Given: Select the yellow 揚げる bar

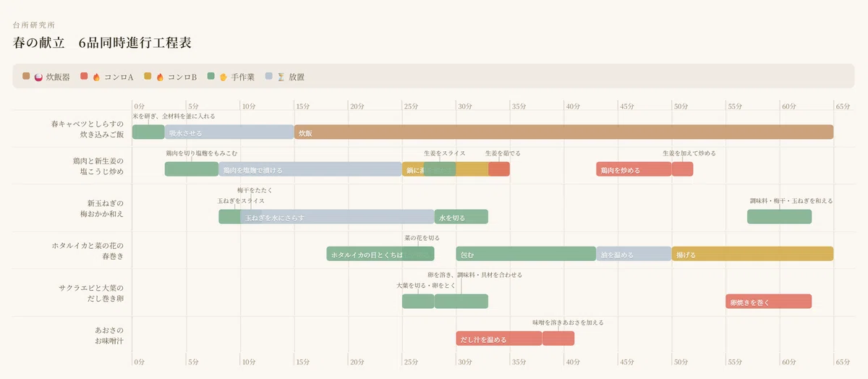Looking at the screenshot, I should tap(752, 254).
